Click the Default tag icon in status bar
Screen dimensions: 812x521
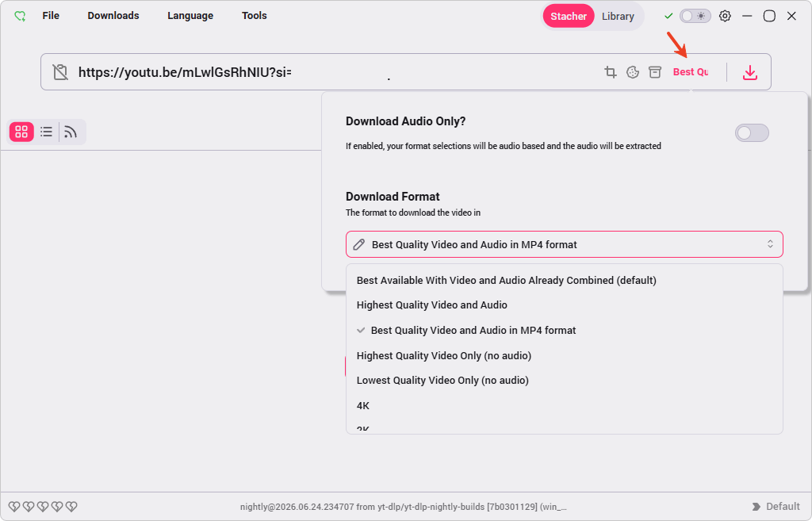point(756,507)
